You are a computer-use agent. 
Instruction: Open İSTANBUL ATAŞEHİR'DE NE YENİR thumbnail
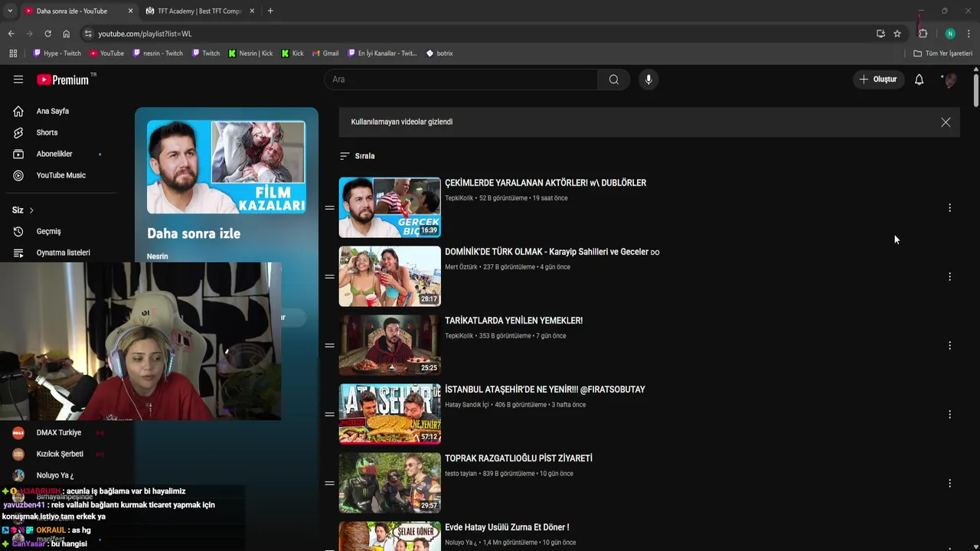[x=390, y=414]
